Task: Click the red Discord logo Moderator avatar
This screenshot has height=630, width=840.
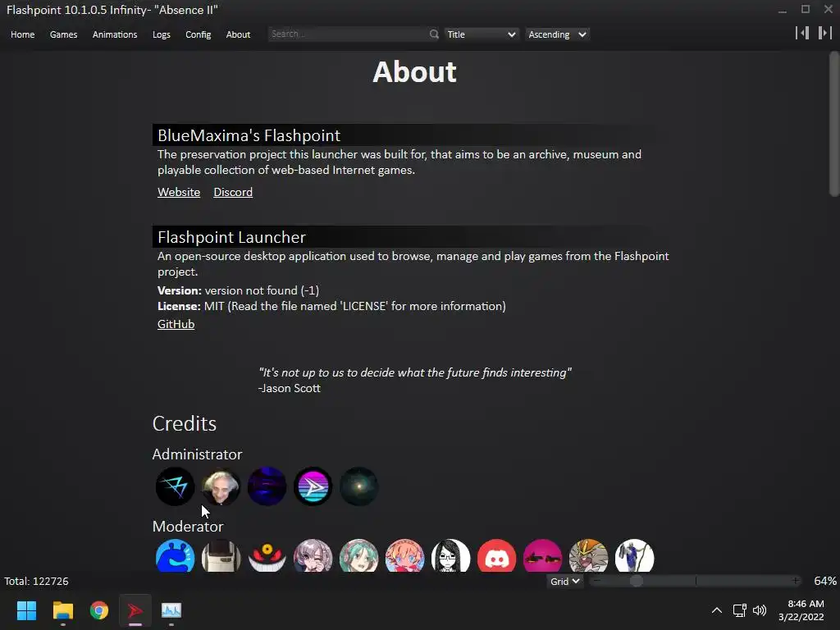Action: [x=496, y=555]
